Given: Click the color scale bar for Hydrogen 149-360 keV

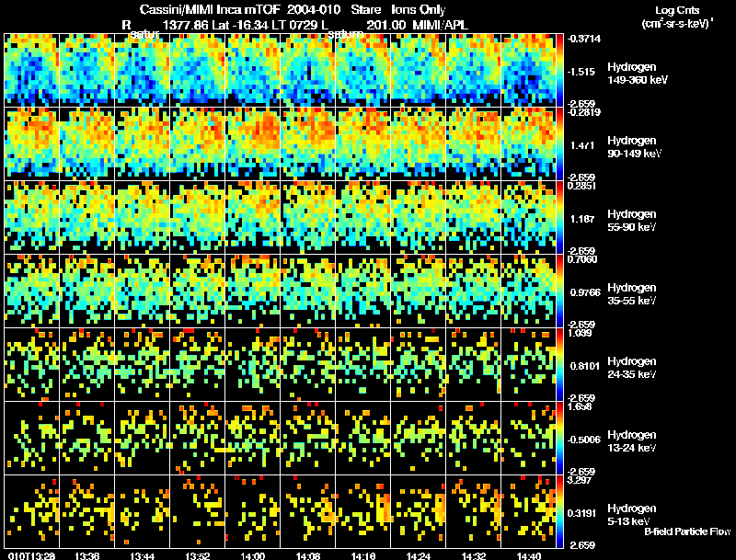Looking at the screenshot, I should point(559,71).
